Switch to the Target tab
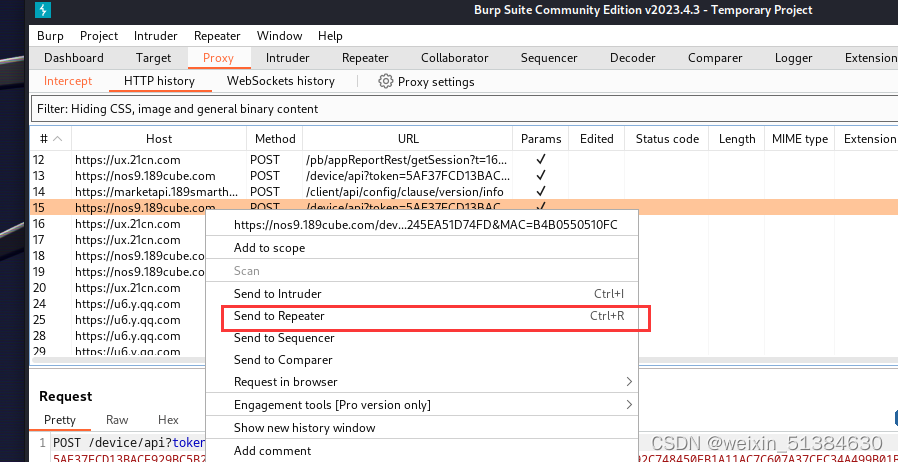 tap(153, 58)
